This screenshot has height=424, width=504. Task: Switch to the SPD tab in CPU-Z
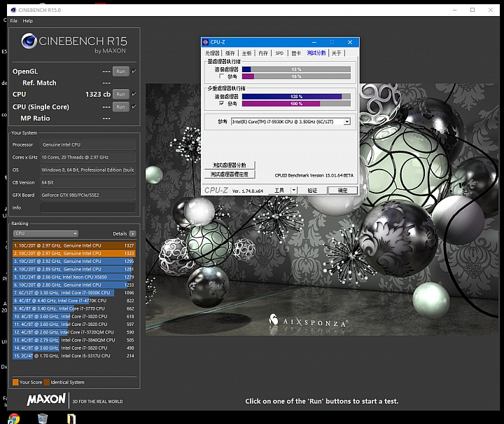[279, 53]
